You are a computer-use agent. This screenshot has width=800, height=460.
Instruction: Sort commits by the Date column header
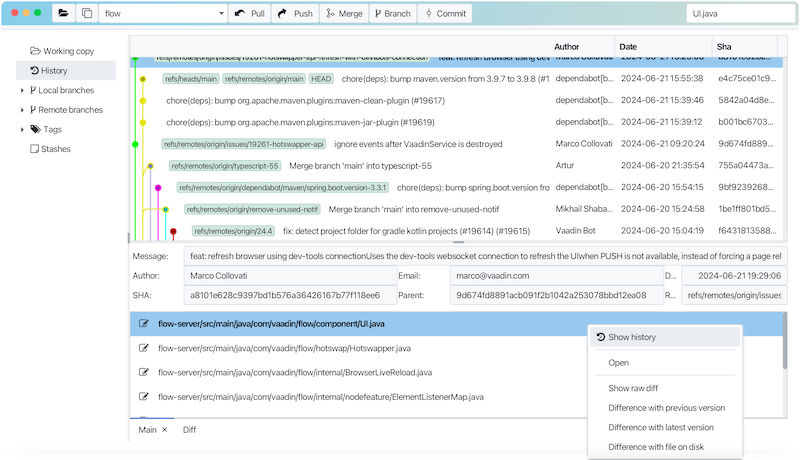tap(660, 47)
